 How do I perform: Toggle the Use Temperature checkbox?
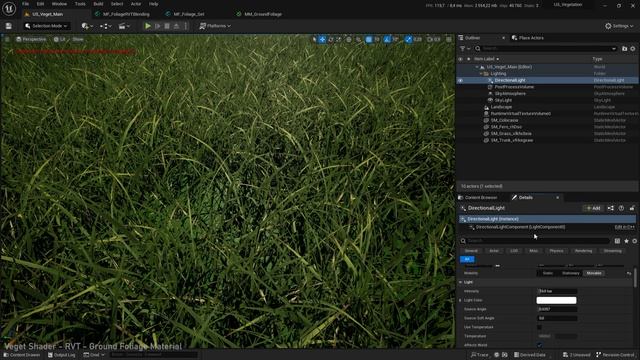(539, 327)
